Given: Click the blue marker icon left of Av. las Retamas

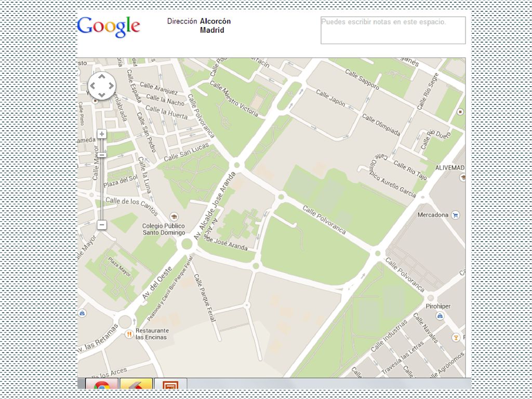Looking at the screenshot, I should click(x=82, y=313).
